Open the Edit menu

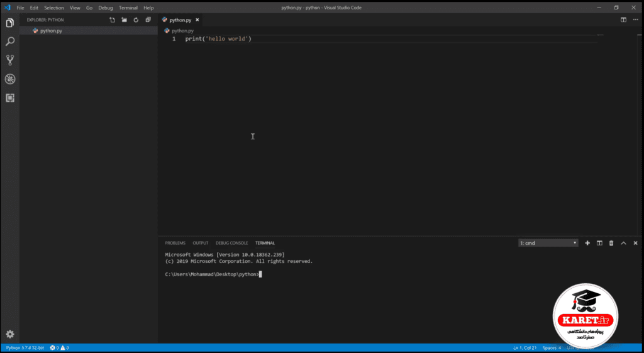[x=34, y=8]
